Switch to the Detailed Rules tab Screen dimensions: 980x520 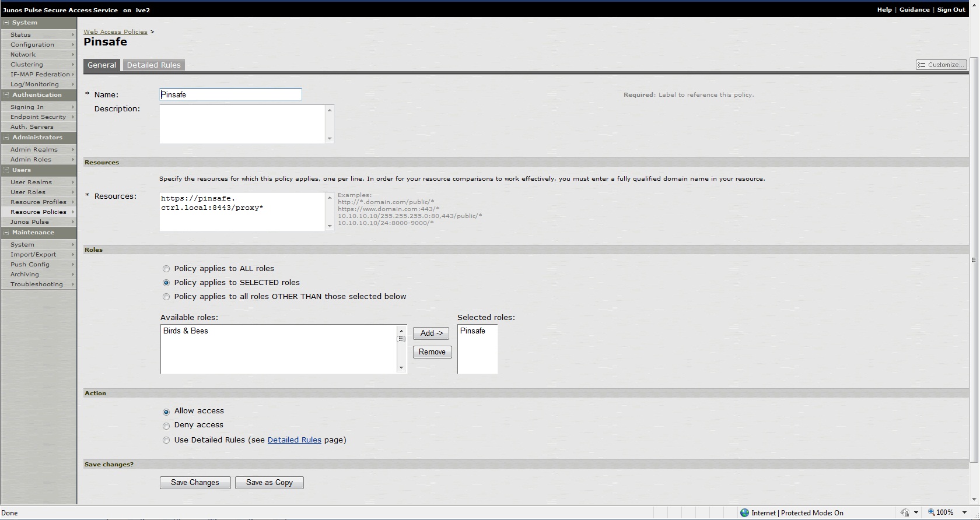pos(153,65)
